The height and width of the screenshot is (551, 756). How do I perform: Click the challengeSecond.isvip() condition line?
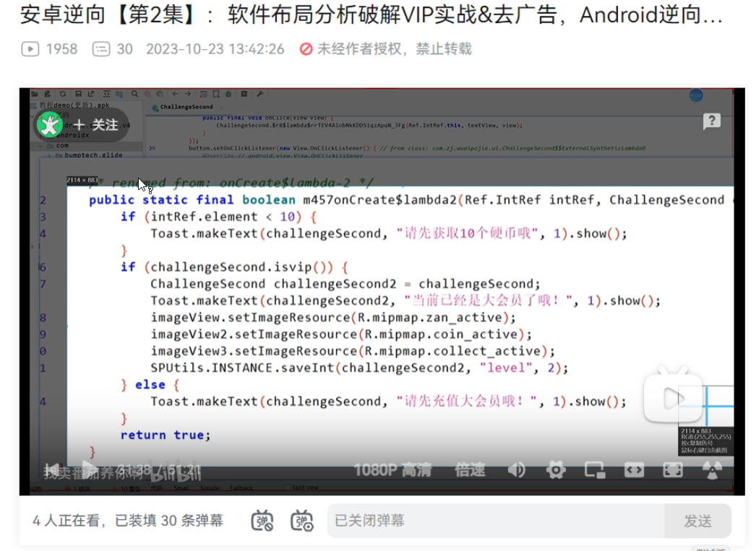tap(234, 266)
